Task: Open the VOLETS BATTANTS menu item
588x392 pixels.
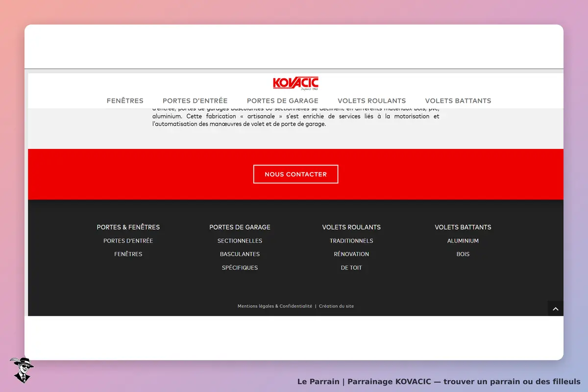Action: click(x=458, y=101)
